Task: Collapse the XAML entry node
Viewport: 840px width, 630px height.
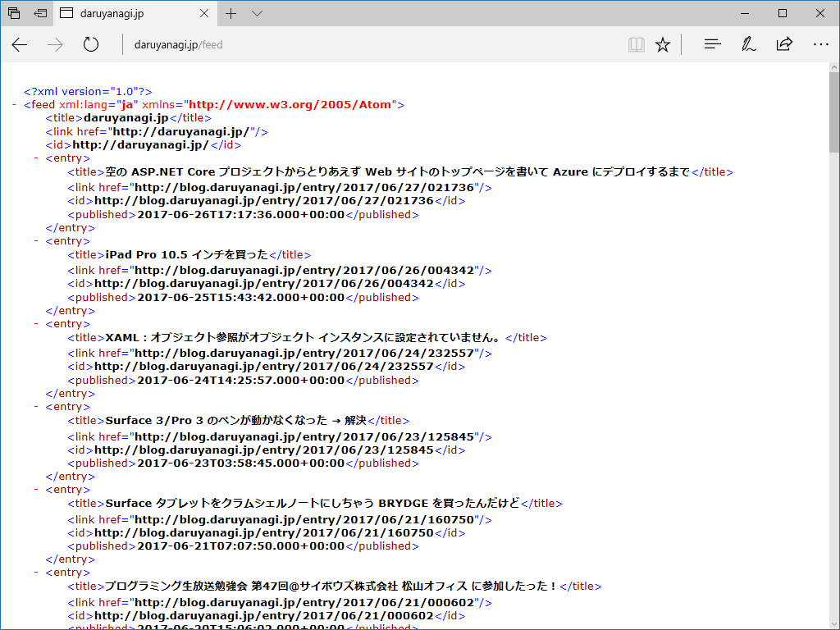Action: tap(36, 323)
